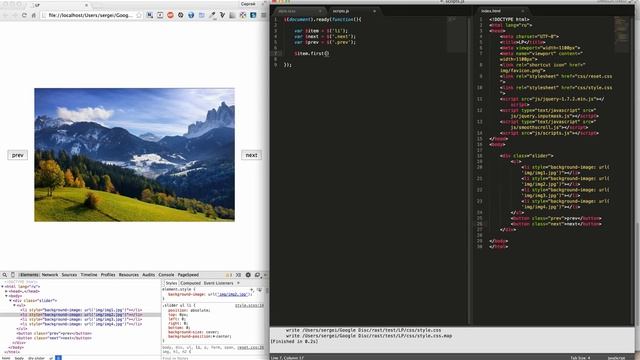640x360 pixels.
Task: Click the eyedropper extension icon
Action: (212, 15)
